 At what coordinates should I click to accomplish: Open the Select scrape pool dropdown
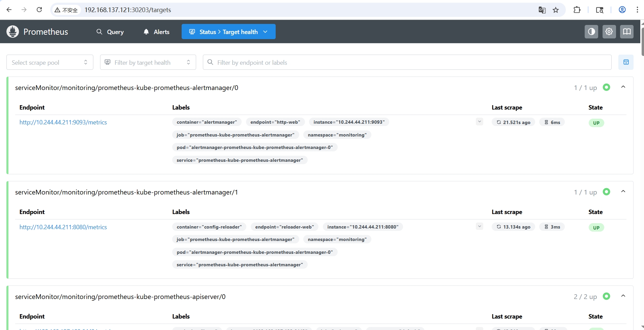(x=50, y=62)
